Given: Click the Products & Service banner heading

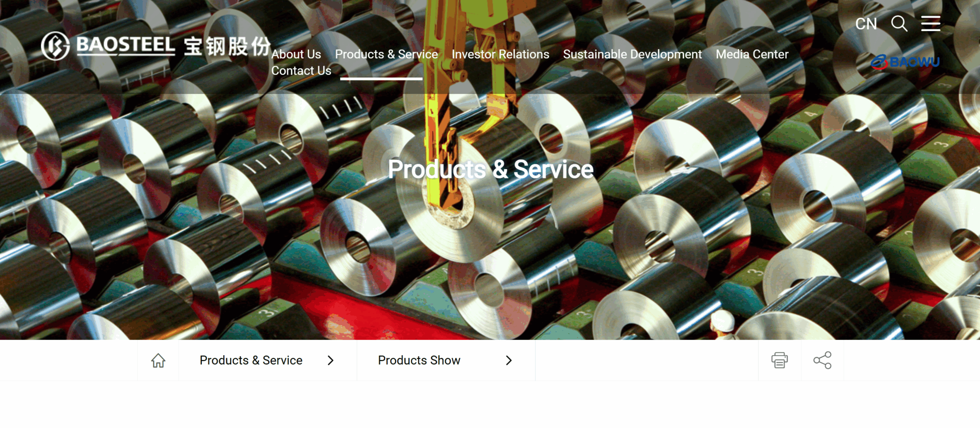Looking at the screenshot, I should coord(490,169).
